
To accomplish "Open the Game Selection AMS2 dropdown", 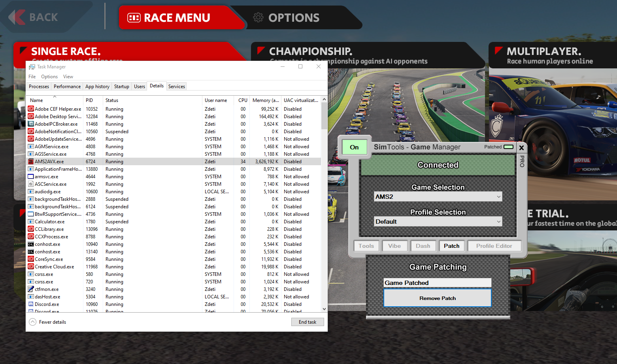I will click(x=438, y=197).
